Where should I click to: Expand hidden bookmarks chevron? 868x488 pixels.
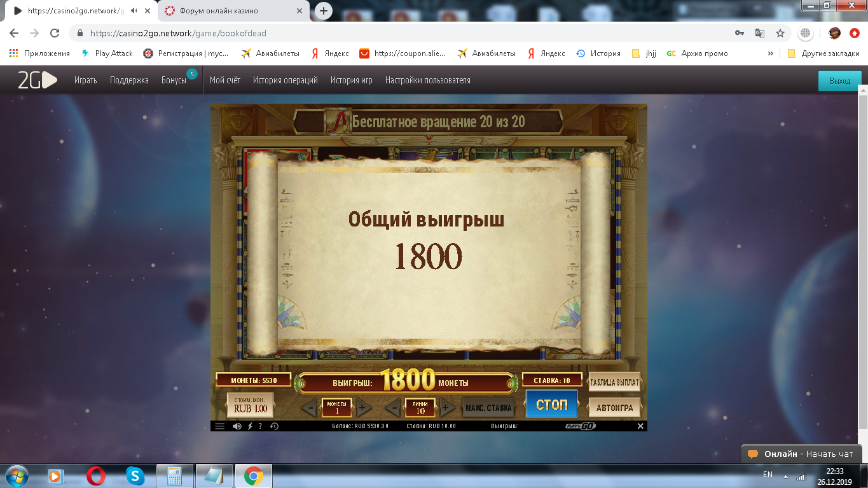coord(771,53)
